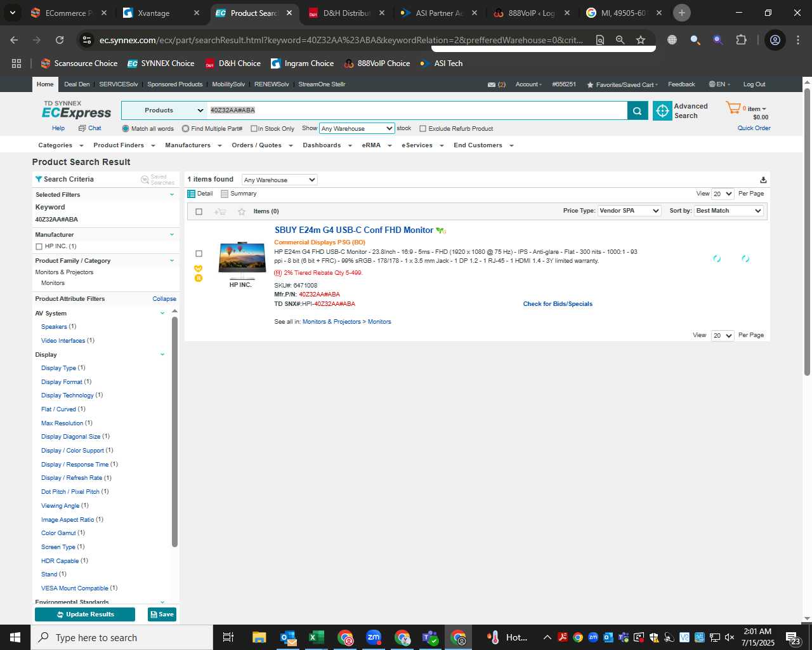Click the add-to-cart icon in items bar
The height and width of the screenshot is (650, 812).
[x=220, y=211]
